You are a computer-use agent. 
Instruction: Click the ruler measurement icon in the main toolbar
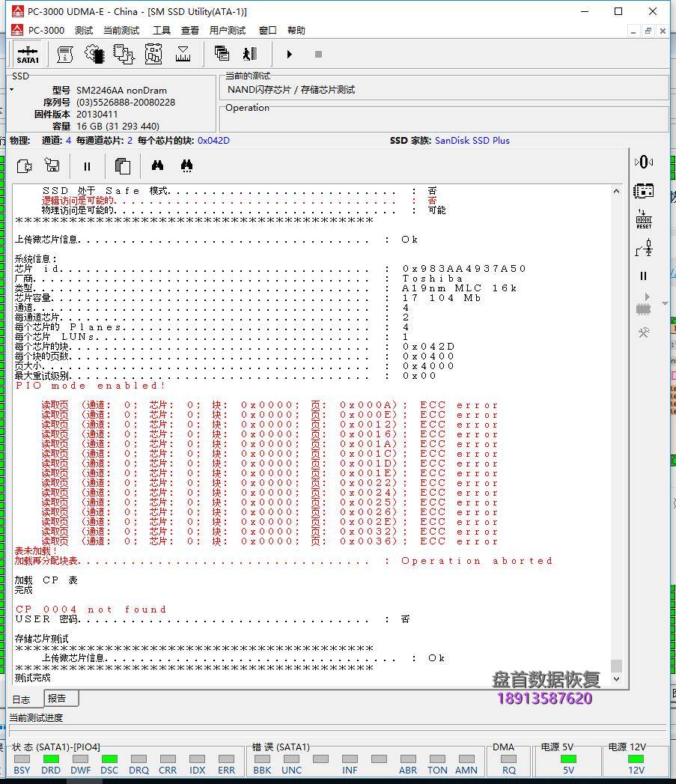(x=183, y=54)
